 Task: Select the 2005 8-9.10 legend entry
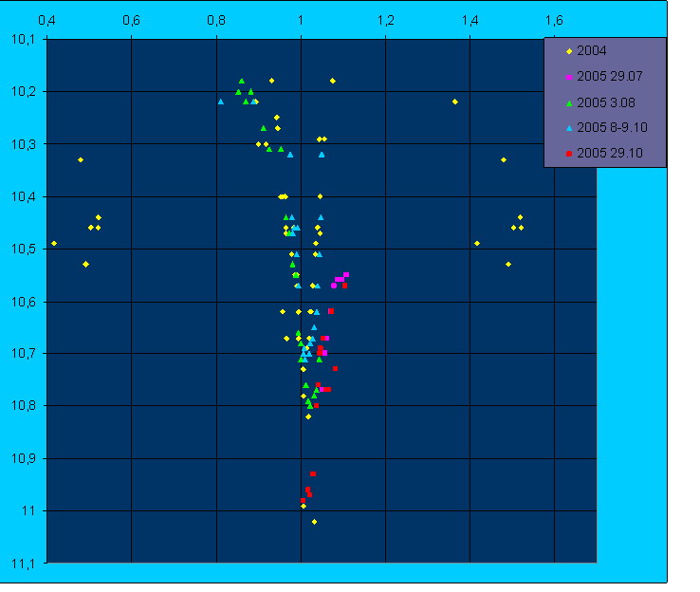click(606, 128)
